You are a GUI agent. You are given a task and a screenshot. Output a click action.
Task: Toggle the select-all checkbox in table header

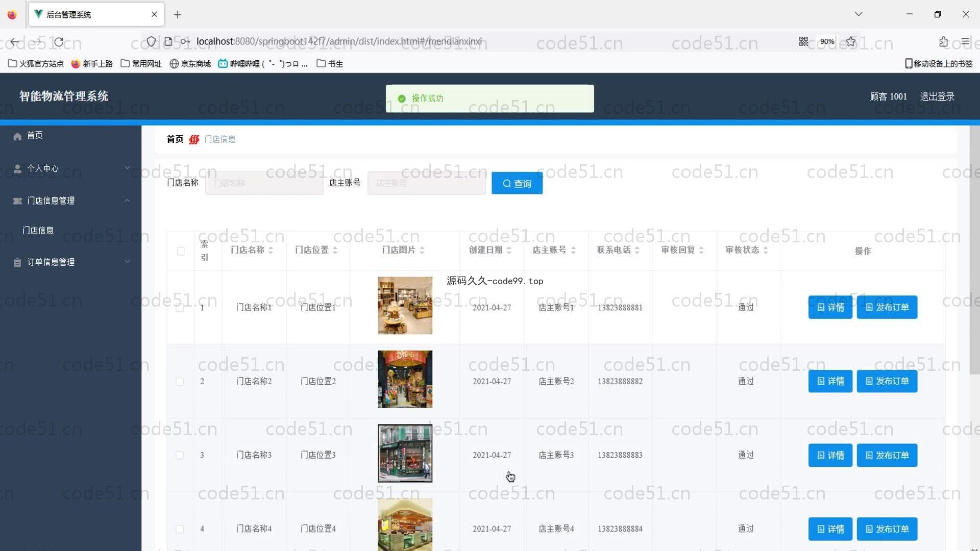(181, 251)
